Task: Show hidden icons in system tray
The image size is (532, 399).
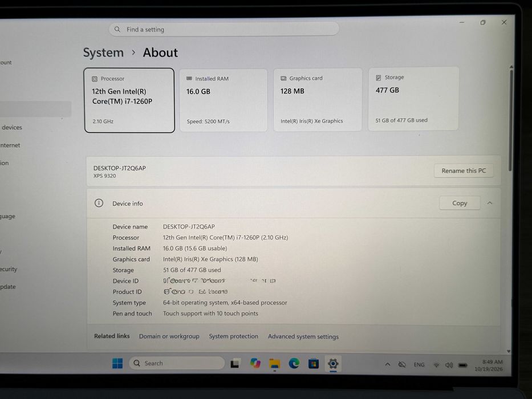Action: click(388, 364)
